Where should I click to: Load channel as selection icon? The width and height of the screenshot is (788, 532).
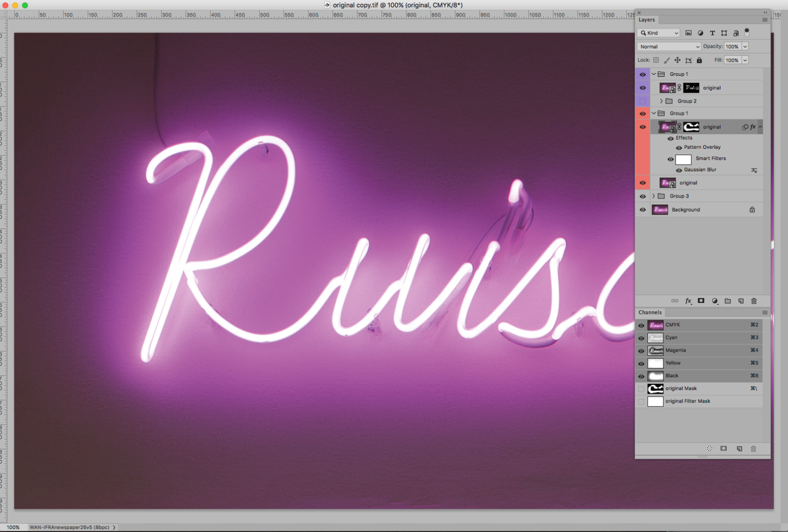[x=710, y=448]
